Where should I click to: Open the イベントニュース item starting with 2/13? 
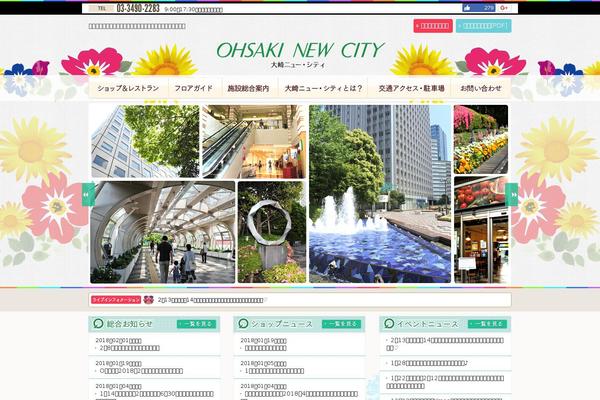click(x=445, y=344)
